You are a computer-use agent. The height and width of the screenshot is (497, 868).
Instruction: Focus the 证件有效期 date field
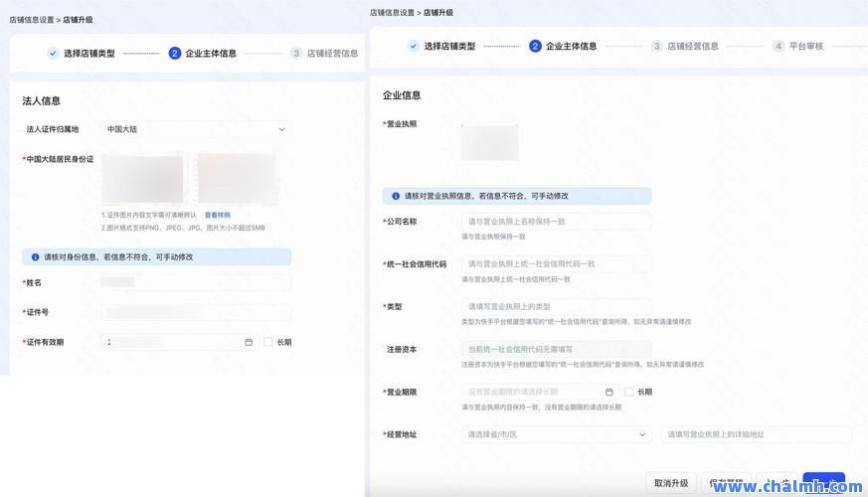(x=180, y=342)
